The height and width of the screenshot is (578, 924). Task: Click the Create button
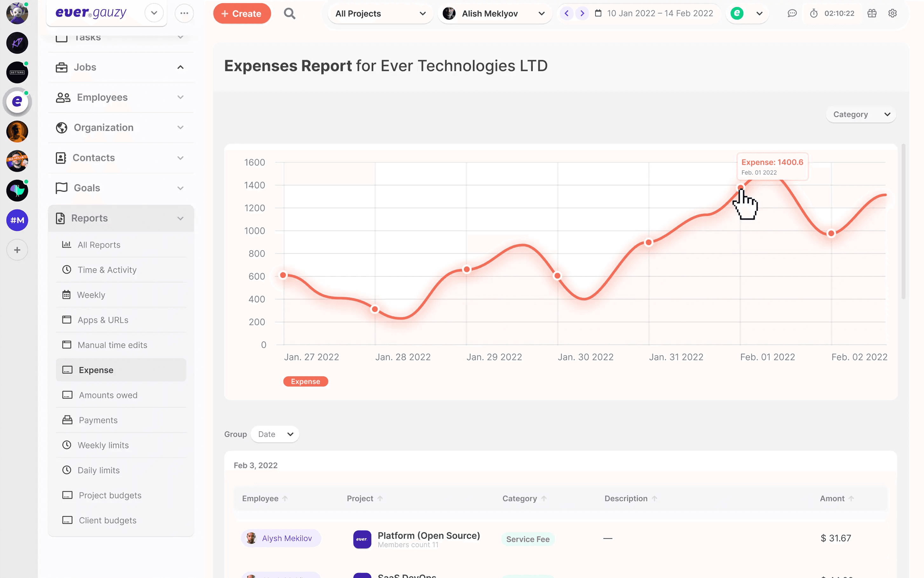click(242, 14)
